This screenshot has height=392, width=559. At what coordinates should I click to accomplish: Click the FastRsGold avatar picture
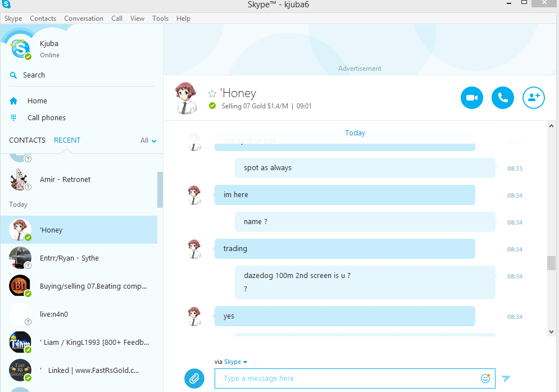pyautogui.click(x=20, y=370)
